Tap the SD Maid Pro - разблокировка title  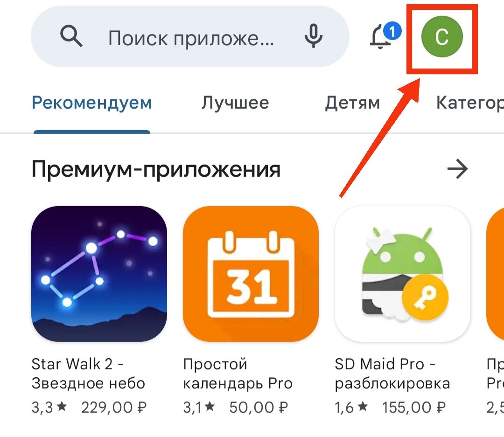tap(392, 374)
